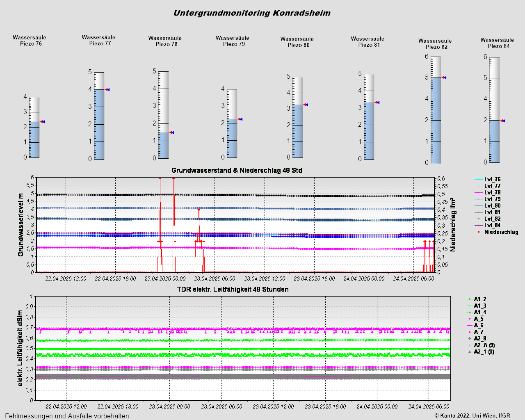The width and height of the screenshot is (525, 420).
Task: Select Lvl_77 legend entry
Action: (x=488, y=186)
